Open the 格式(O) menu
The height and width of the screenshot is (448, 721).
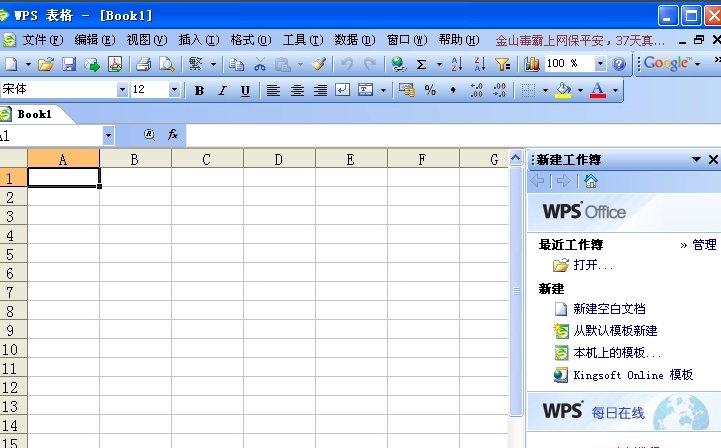coord(251,40)
